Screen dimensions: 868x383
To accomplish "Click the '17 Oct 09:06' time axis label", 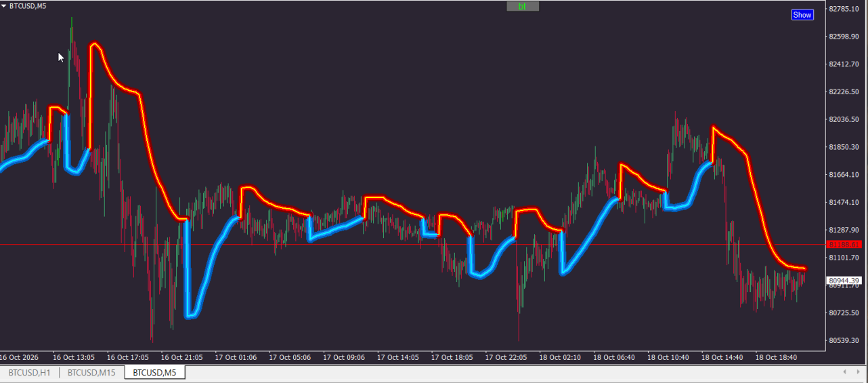I will click(x=344, y=357).
